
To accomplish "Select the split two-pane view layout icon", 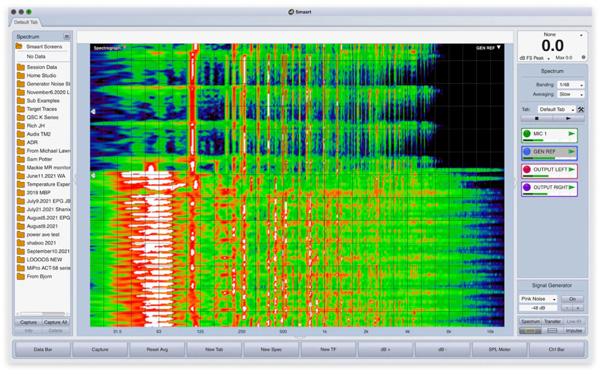I will [552, 331].
